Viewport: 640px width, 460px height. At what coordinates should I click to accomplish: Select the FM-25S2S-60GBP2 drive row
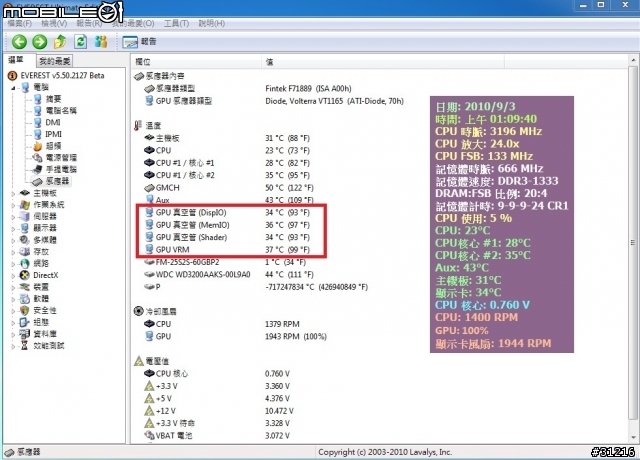pos(225,262)
